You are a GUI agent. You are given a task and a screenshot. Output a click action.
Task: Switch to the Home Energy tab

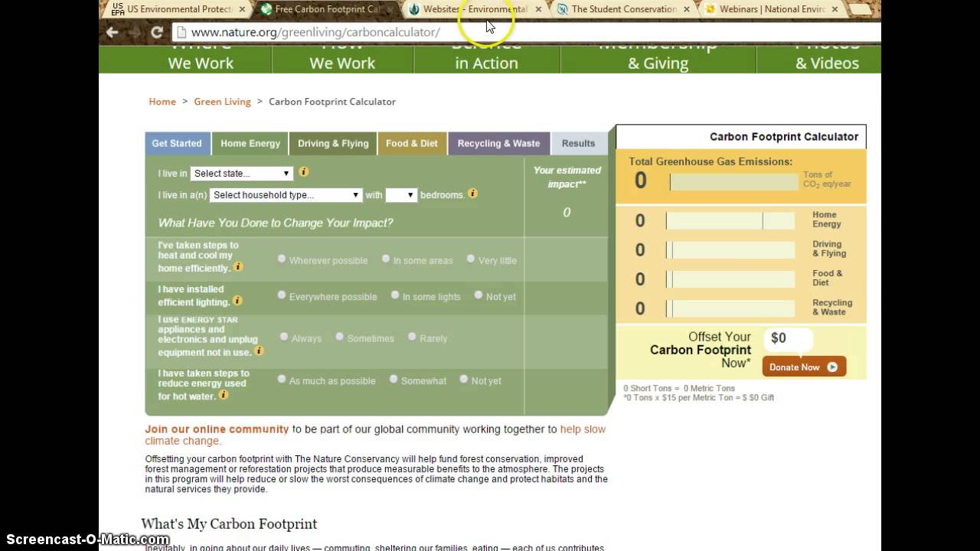[250, 143]
